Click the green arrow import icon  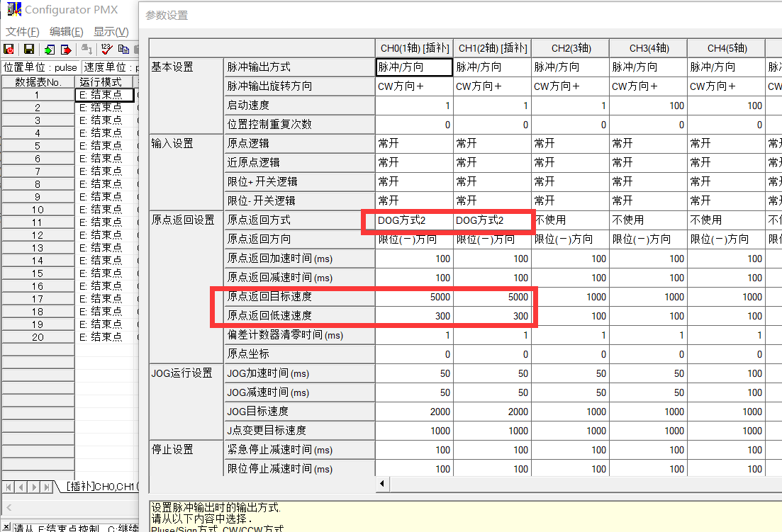49,49
